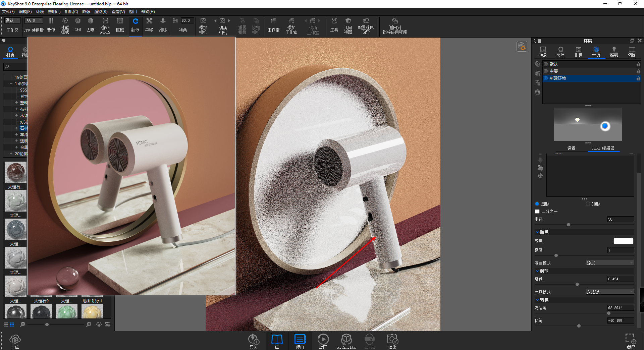The height and width of the screenshot is (350, 644).
Task: Collapse the 转换 section
Action: click(x=537, y=300)
